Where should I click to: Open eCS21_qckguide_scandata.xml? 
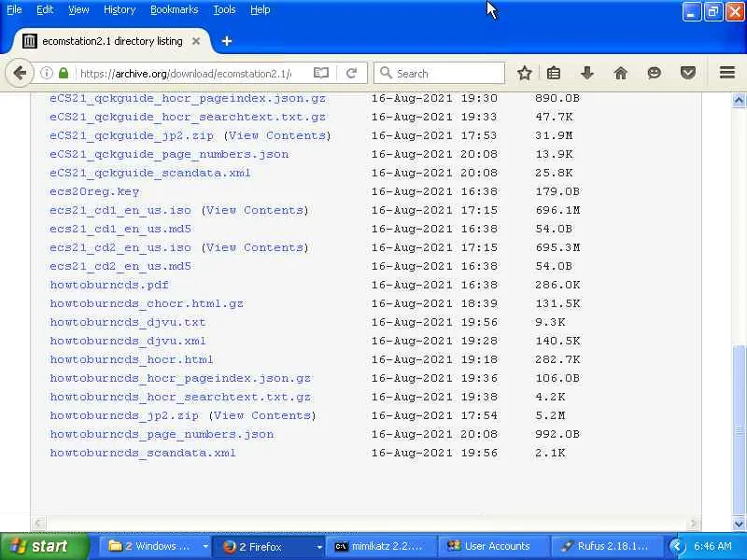tap(150, 173)
